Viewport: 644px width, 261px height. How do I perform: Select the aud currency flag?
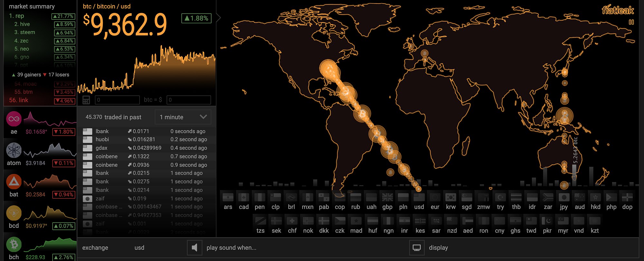[580, 197]
